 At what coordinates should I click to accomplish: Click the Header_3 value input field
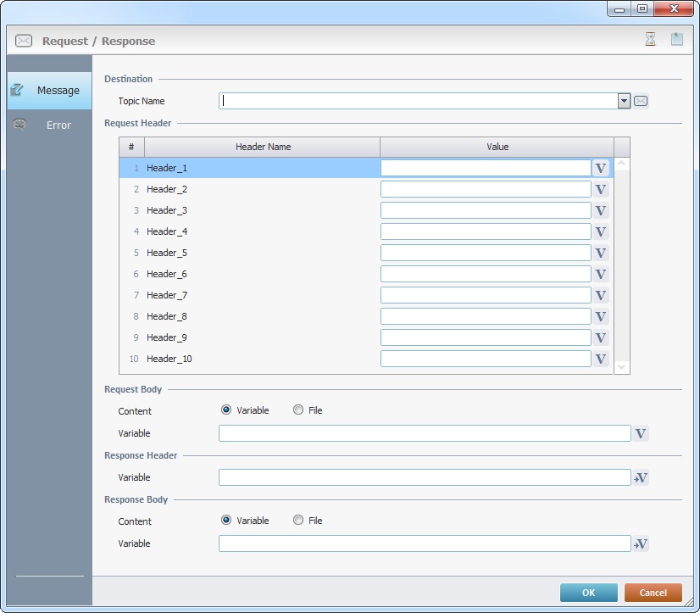point(485,210)
